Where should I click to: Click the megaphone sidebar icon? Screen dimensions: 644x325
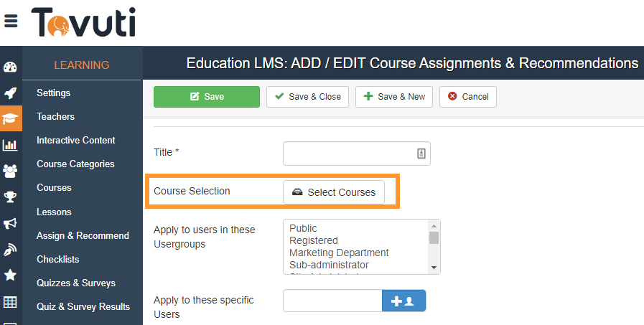click(x=10, y=223)
